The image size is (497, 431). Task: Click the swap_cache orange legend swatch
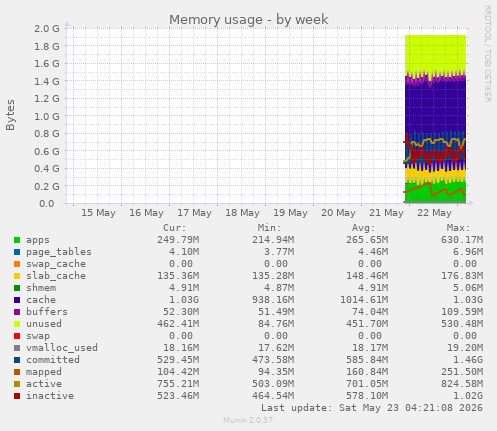(x=17, y=264)
